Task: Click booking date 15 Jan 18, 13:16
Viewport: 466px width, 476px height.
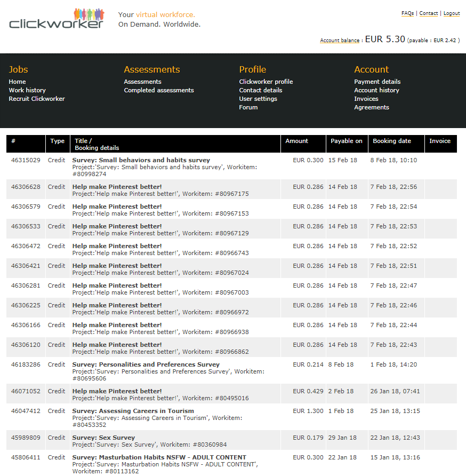Action: (395, 457)
